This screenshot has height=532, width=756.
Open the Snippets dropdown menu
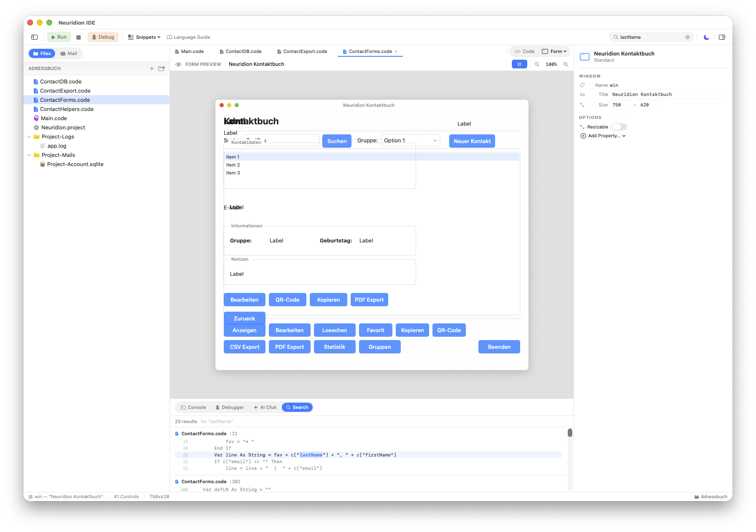144,37
